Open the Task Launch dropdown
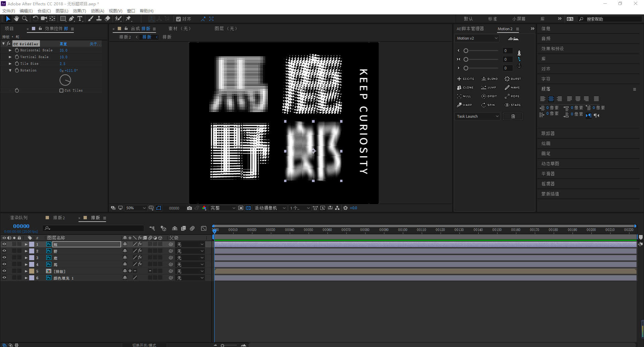 pos(478,116)
